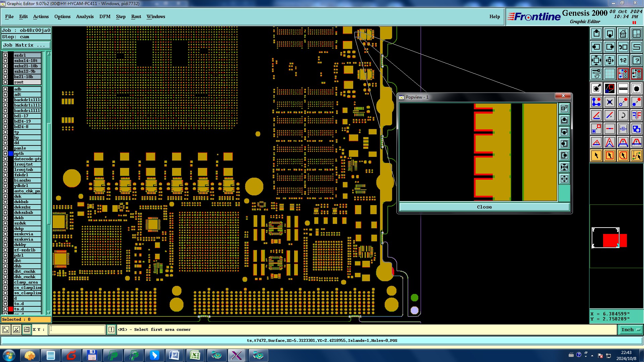Click red color swatch of ts.d layer
The image size is (644, 362).
click(x=11, y=309)
